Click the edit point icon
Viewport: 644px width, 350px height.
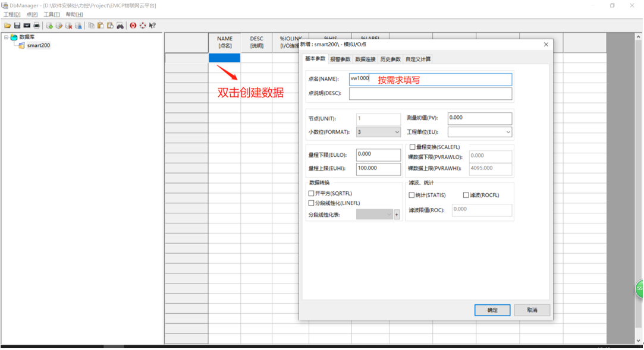[x=60, y=26]
